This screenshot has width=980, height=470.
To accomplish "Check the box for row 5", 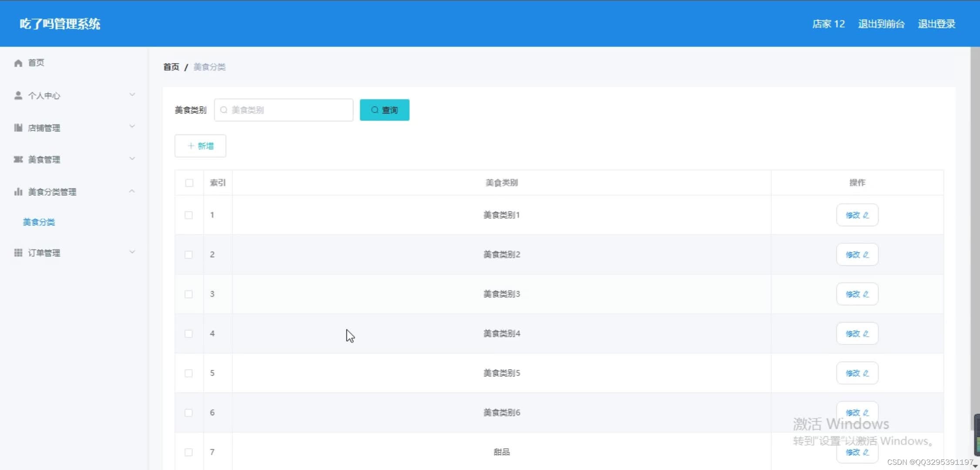I will tap(189, 373).
